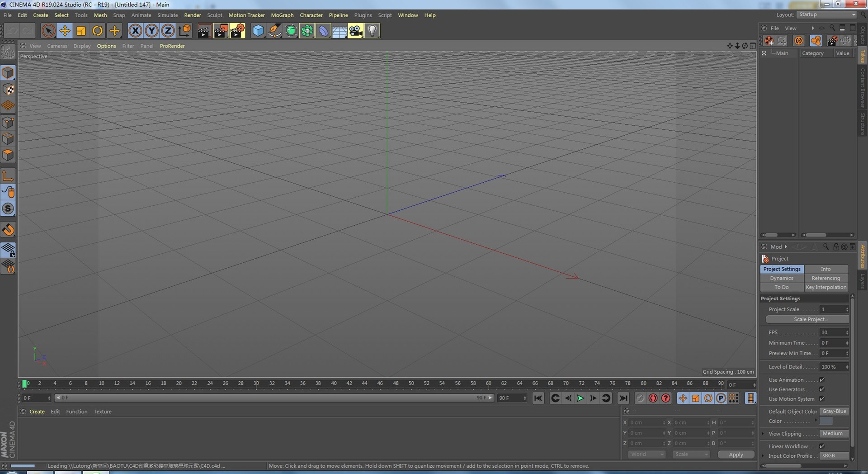
Task: Open Scale dropdown in coordinates panel
Action: pyautogui.click(x=690, y=455)
